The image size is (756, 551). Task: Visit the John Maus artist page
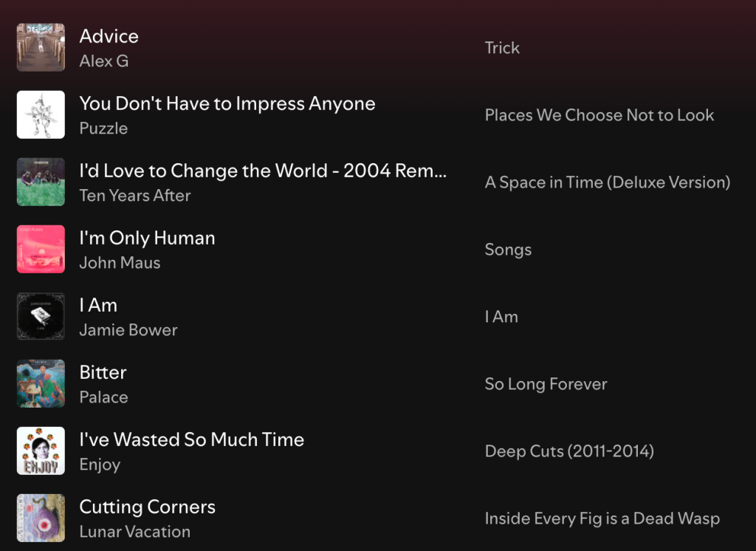pyautogui.click(x=120, y=263)
